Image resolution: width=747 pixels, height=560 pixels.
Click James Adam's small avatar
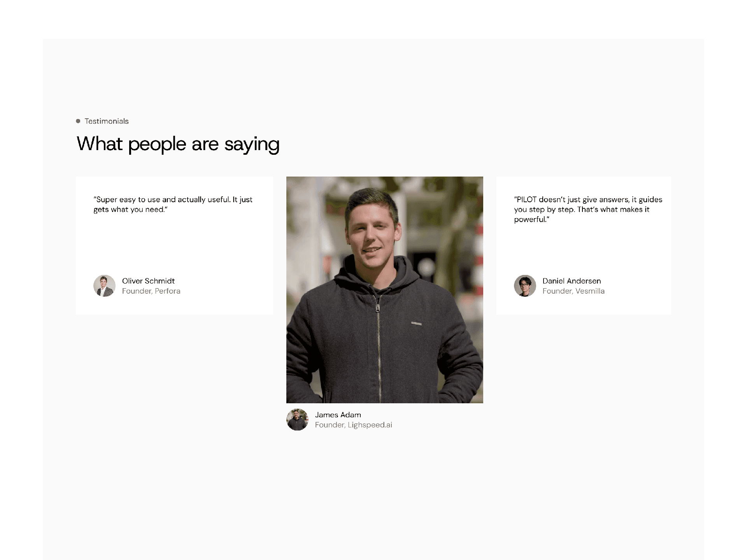coord(297,420)
